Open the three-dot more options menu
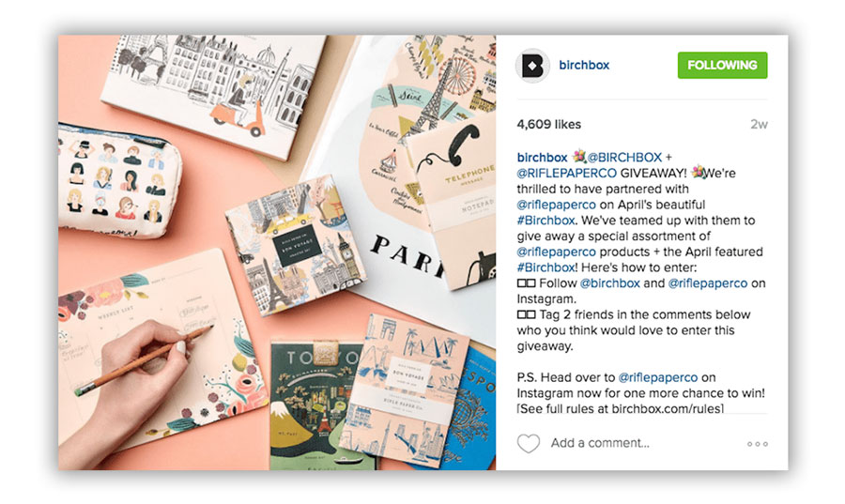The image size is (845, 504). coord(757,444)
